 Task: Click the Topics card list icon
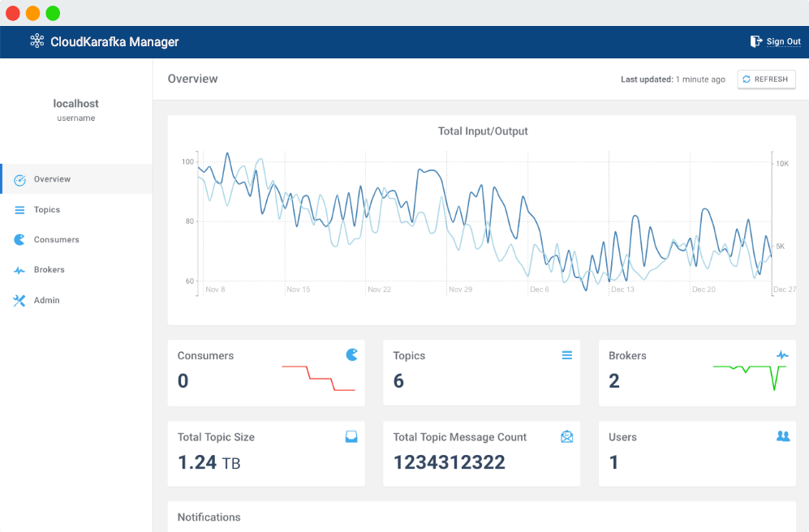click(566, 355)
